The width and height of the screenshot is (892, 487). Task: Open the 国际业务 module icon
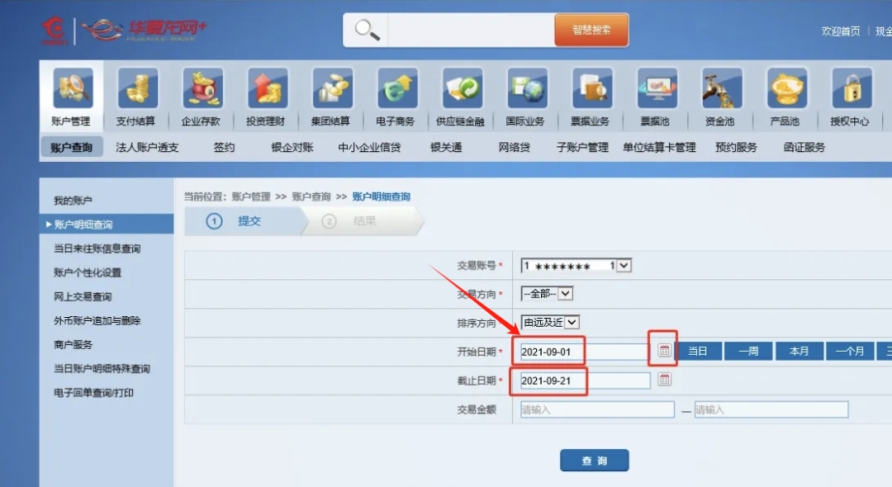pos(527,88)
